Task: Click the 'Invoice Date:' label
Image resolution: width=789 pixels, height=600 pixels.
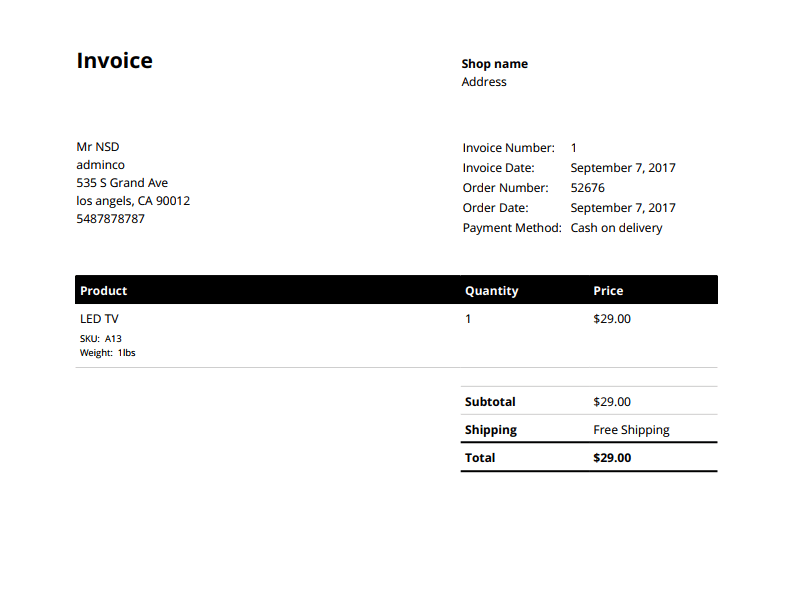Action: 498,168
